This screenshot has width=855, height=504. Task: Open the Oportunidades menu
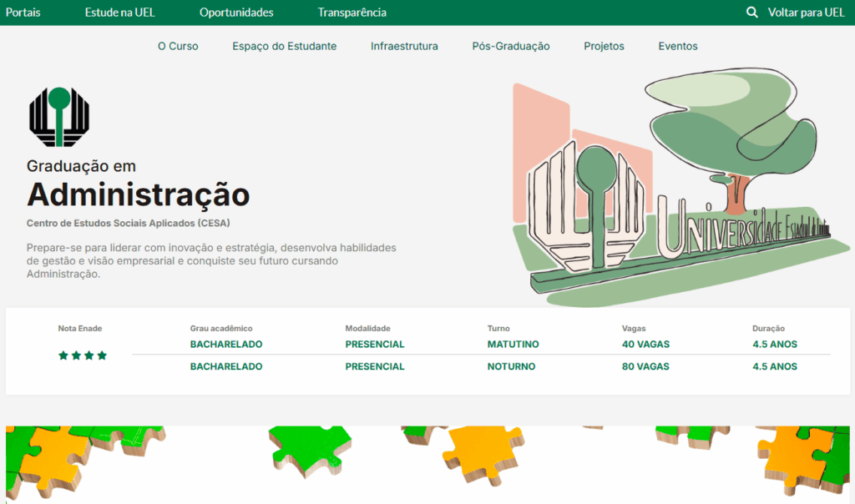[236, 13]
